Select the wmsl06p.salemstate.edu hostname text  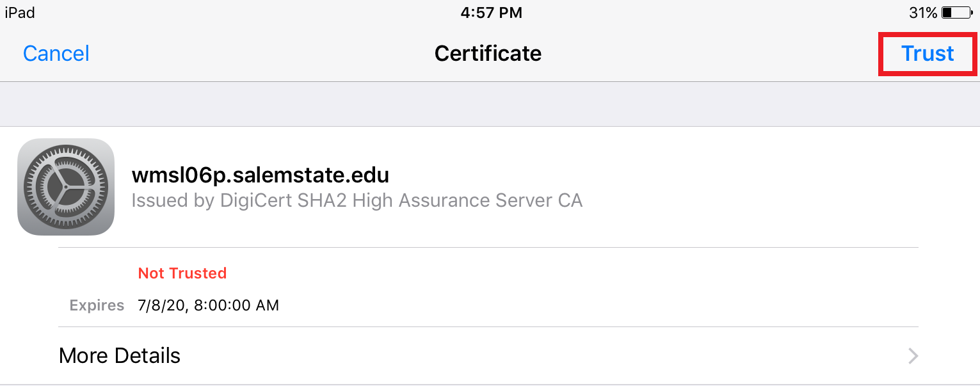click(x=260, y=175)
